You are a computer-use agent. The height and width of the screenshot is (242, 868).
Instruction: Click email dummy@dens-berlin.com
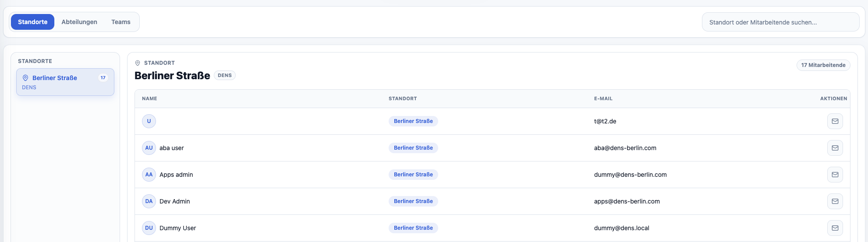[x=631, y=175]
